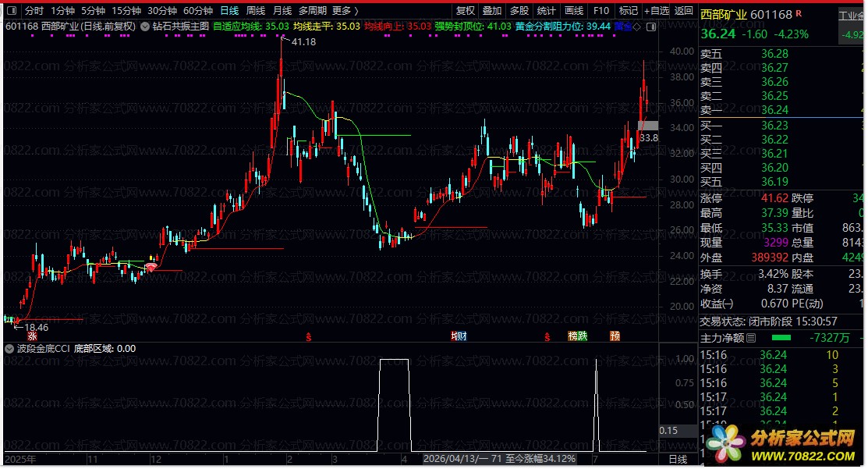Click the 叠加 overlay button

click(492, 10)
